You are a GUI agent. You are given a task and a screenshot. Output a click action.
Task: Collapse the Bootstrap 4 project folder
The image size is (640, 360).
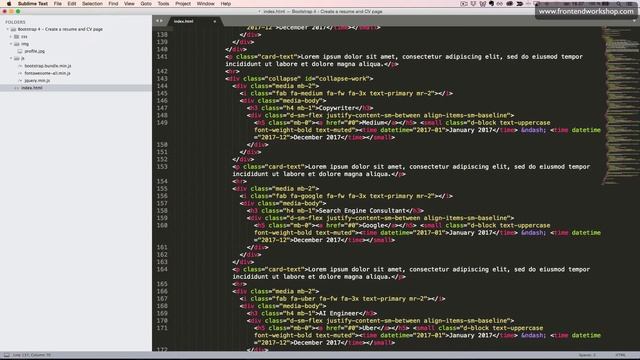pyautogui.click(x=7, y=29)
